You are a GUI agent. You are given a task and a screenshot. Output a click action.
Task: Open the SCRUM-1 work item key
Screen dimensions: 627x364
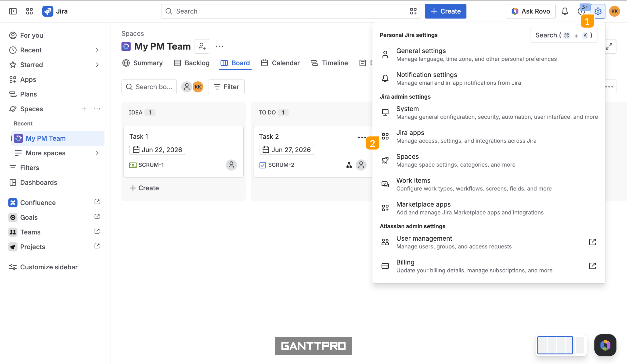(x=151, y=165)
